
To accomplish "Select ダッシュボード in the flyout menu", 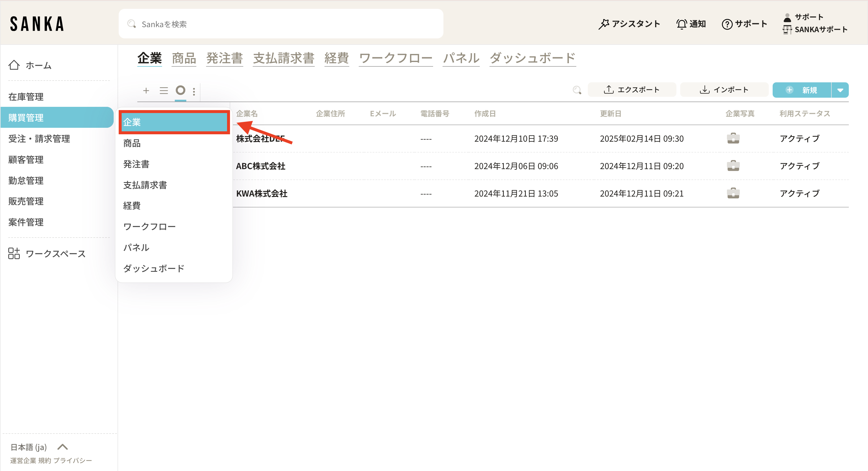I will click(x=154, y=269).
